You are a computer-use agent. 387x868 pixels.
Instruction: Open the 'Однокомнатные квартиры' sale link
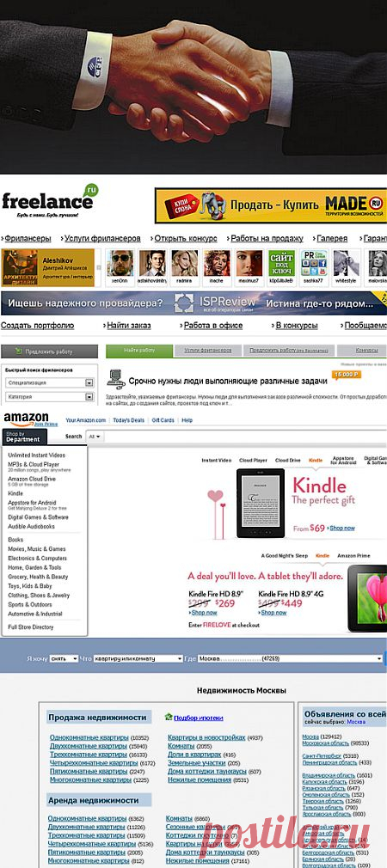pyautogui.click(x=89, y=738)
